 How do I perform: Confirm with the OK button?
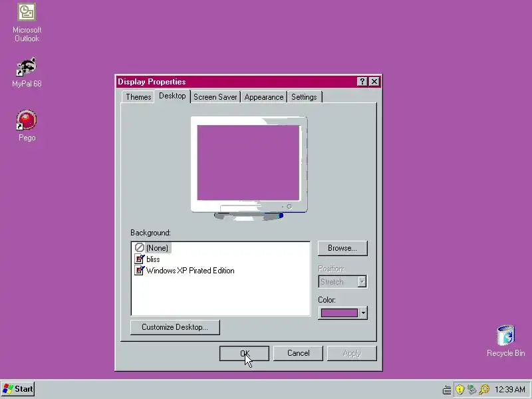point(244,353)
